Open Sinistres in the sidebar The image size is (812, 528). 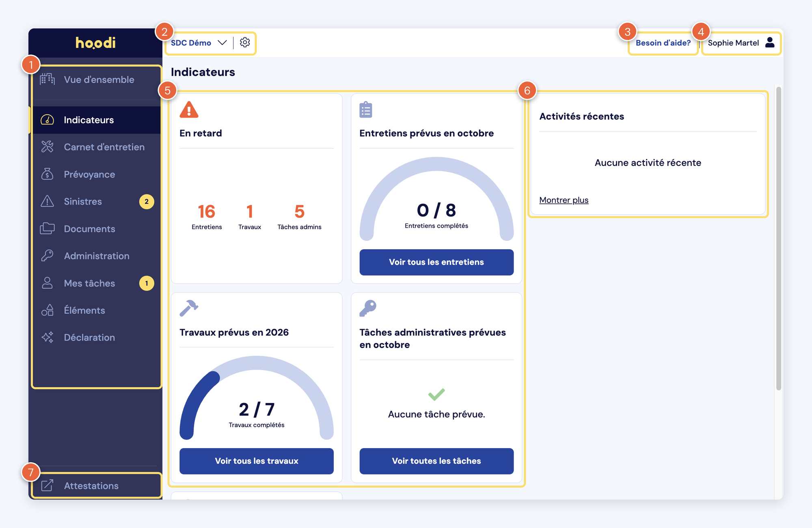(x=97, y=201)
